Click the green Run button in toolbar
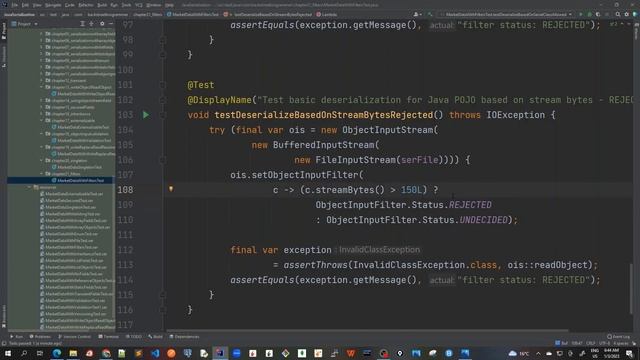 [580, 14]
